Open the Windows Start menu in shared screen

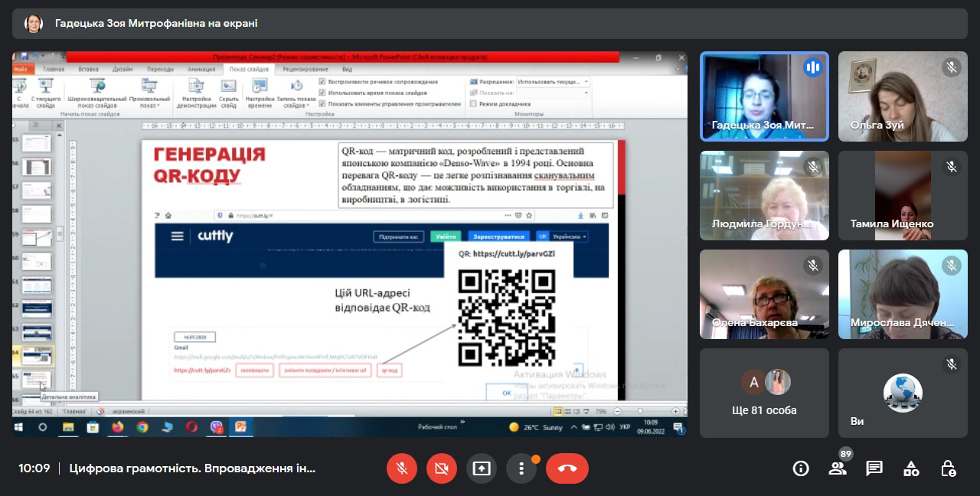tap(18, 427)
